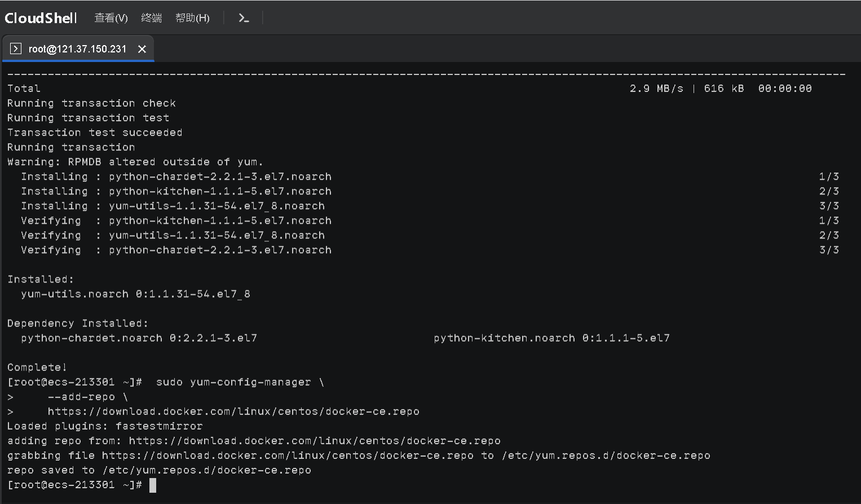The height and width of the screenshot is (504, 861).
Task: Click the "sudo yum-config-manager" command text
Action: 233,382
